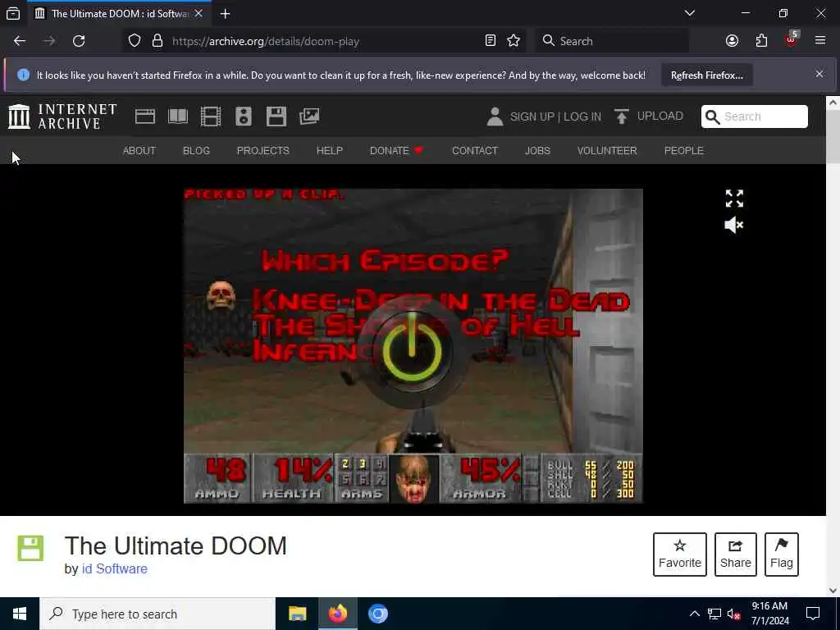Open the Audio (speaker) section icon

(x=243, y=116)
